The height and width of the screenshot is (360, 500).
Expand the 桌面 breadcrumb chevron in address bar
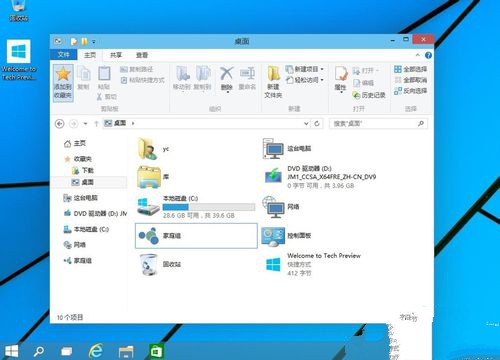click(x=133, y=123)
